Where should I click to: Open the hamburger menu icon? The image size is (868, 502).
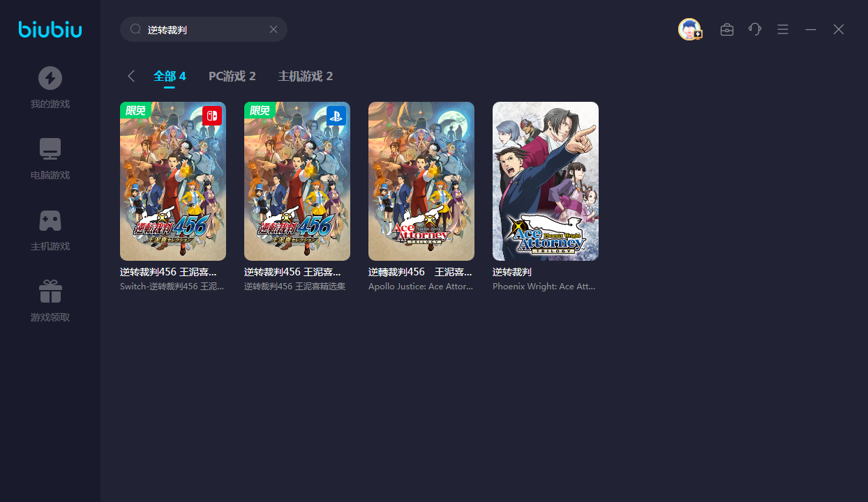(783, 29)
